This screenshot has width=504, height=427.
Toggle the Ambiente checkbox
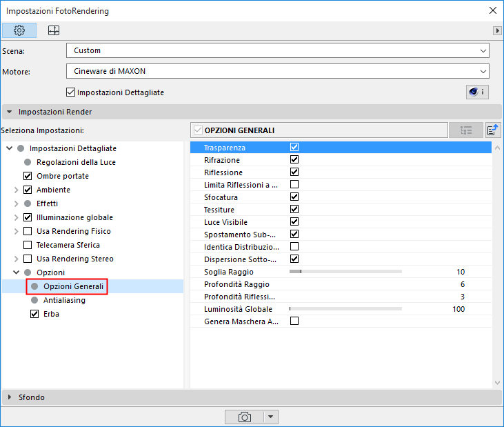(28, 190)
